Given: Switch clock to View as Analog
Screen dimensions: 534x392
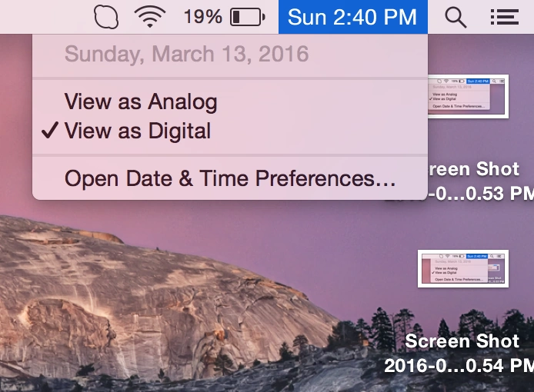Looking at the screenshot, I should pyautogui.click(x=141, y=101).
